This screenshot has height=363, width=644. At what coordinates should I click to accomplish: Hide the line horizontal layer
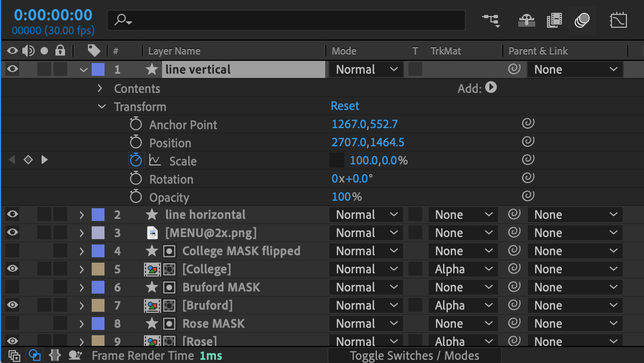pyautogui.click(x=12, y=214)
